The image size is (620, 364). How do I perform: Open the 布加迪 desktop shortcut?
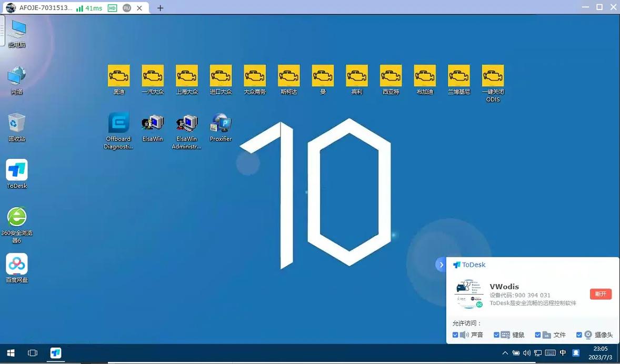coord(425,79)
